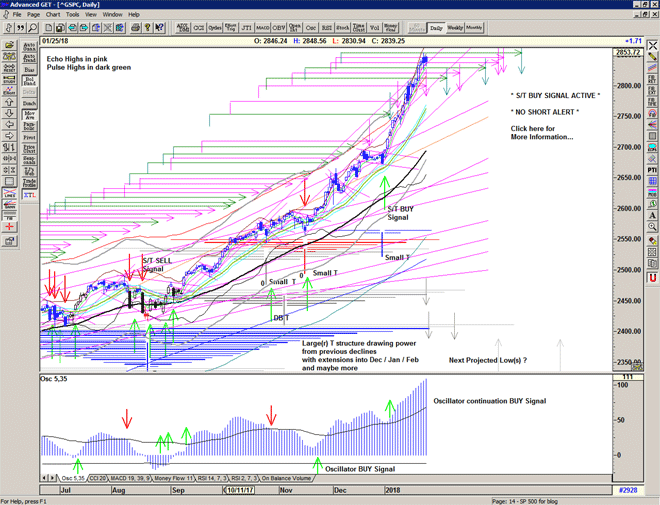Add the MACD study from the toolbar

pyautogui.click(x=261, y=27)
